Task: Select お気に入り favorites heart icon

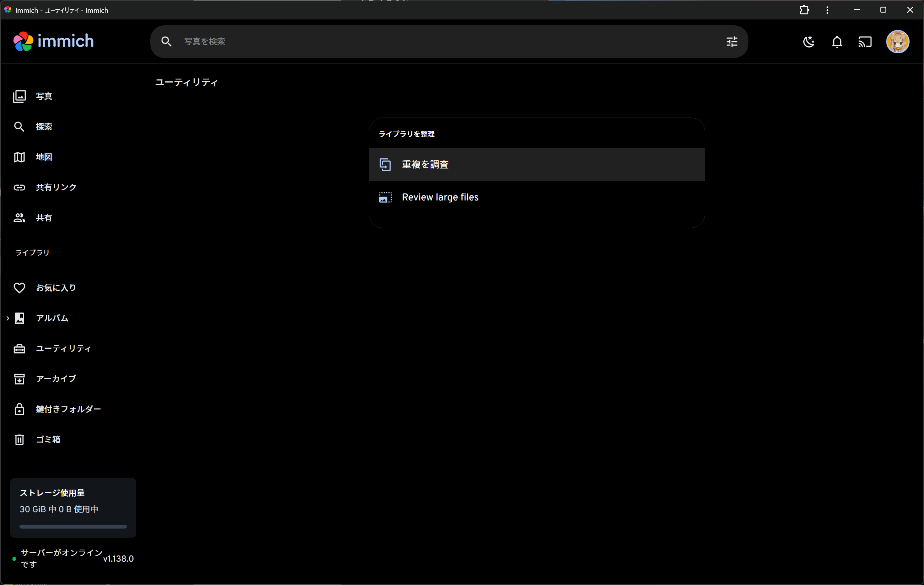Action: point(19,288)
